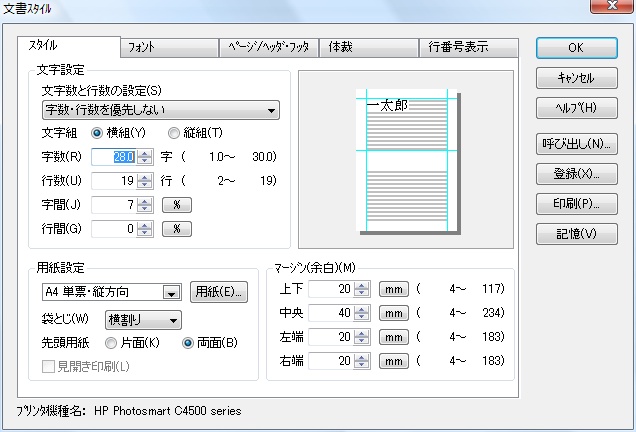
Task: Decrease 右端 margin with down arrow
Action: coord(361,364)
